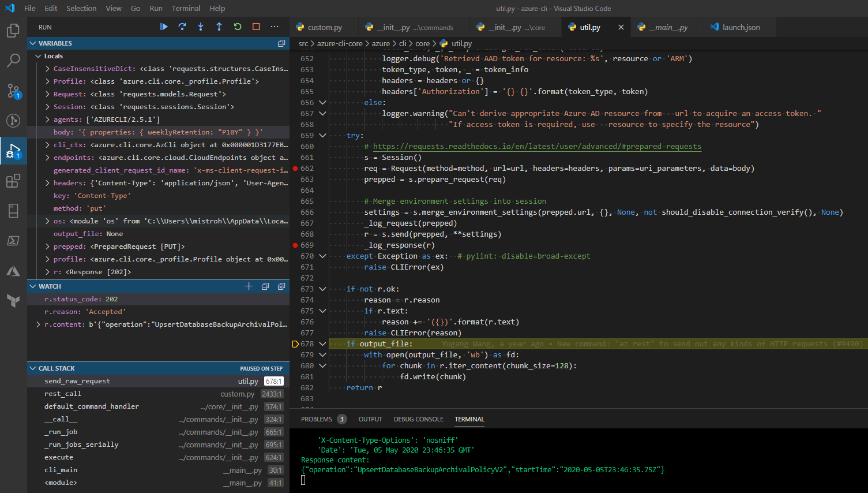Stop the debugging session

(256, 27)
